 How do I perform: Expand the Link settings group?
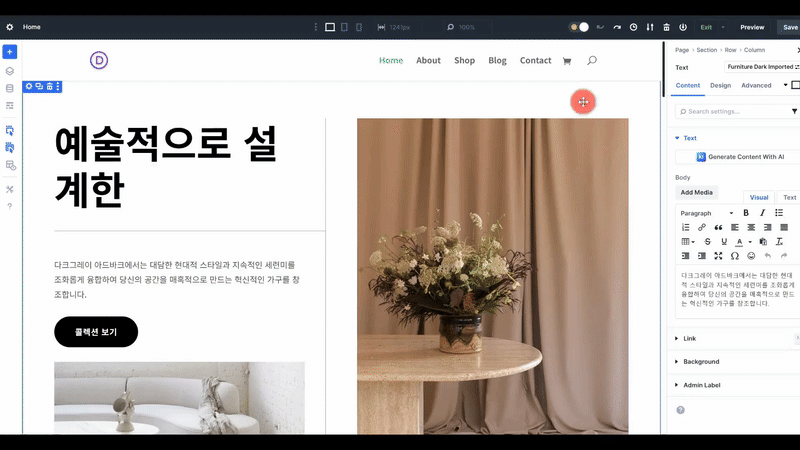pyautogui.click(x=689, y=338)
